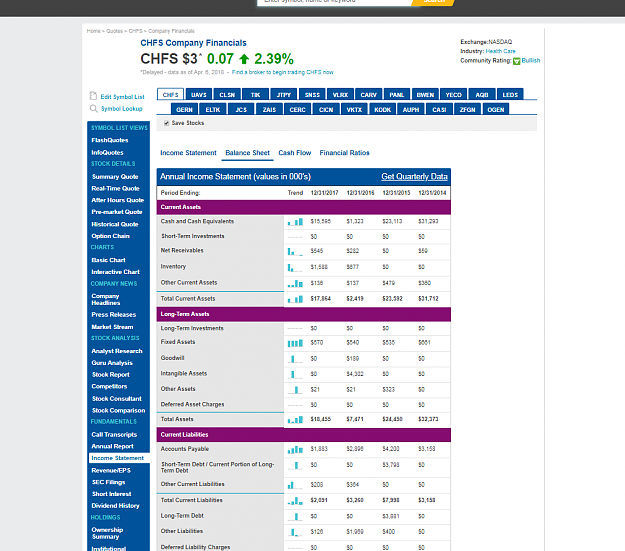The image size is (625, 551).
Task: Open FlashQuotes in the sidebar
Action: coord(110,140)
